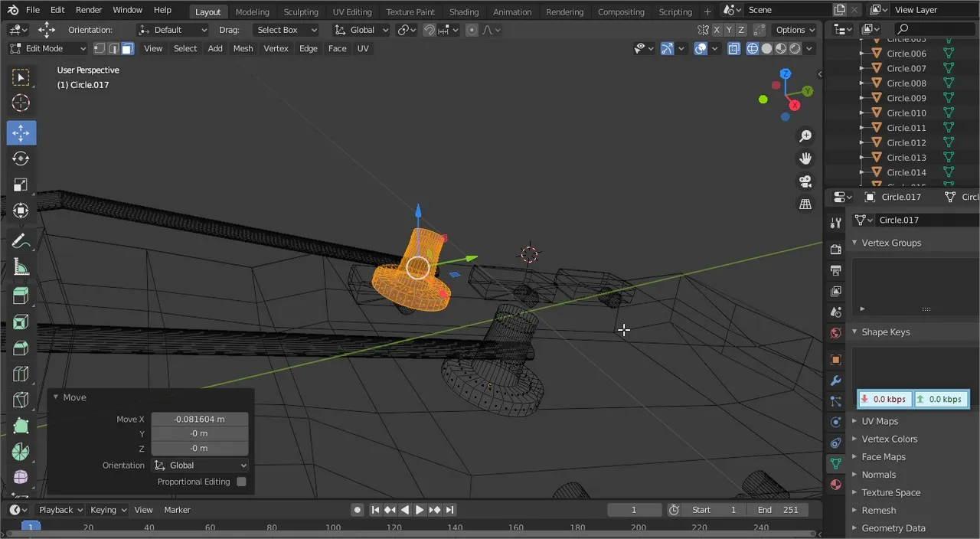Click the Start frame field
980x539 pixels.
714,510
